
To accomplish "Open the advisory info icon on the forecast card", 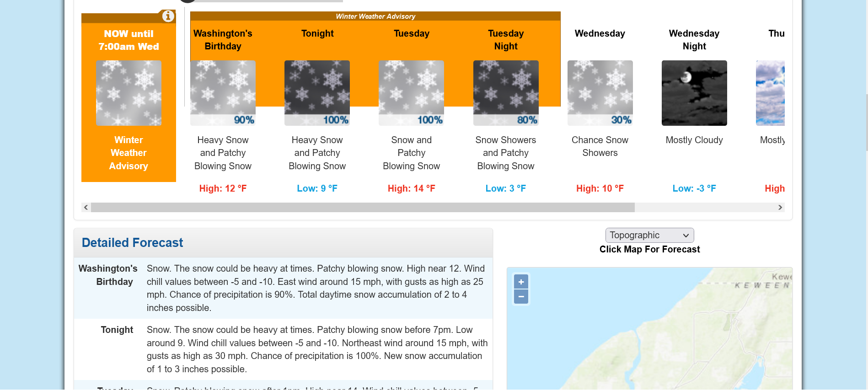I will click(168, 16).
